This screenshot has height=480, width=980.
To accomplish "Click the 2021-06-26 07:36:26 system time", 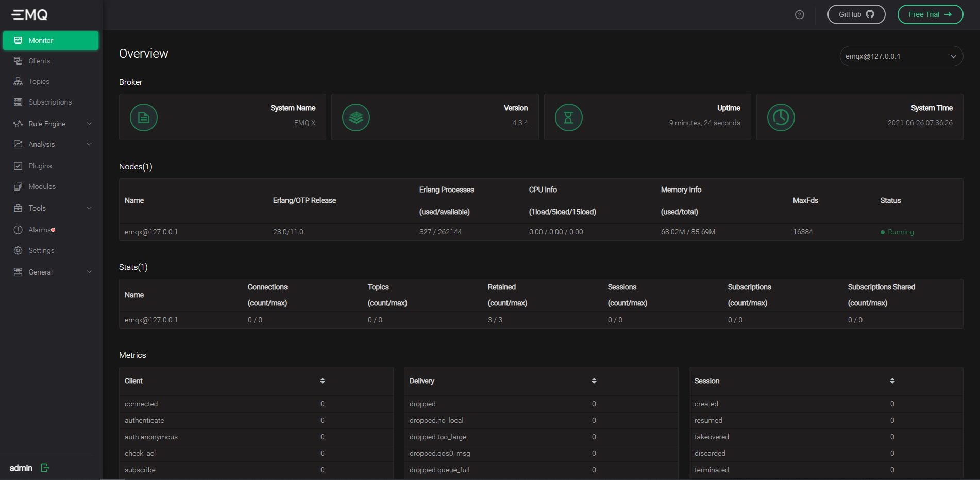I will [x=920, y=123].
